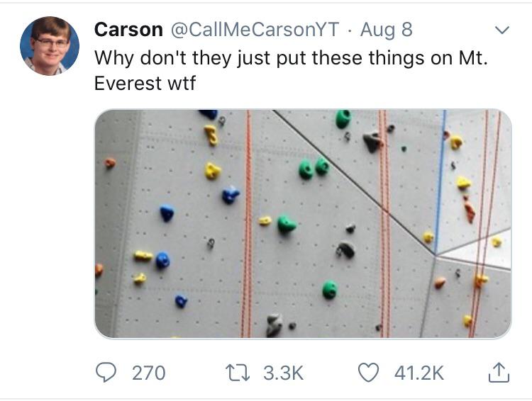Like the tweet with the heart icon

click(x=368, y=371)
